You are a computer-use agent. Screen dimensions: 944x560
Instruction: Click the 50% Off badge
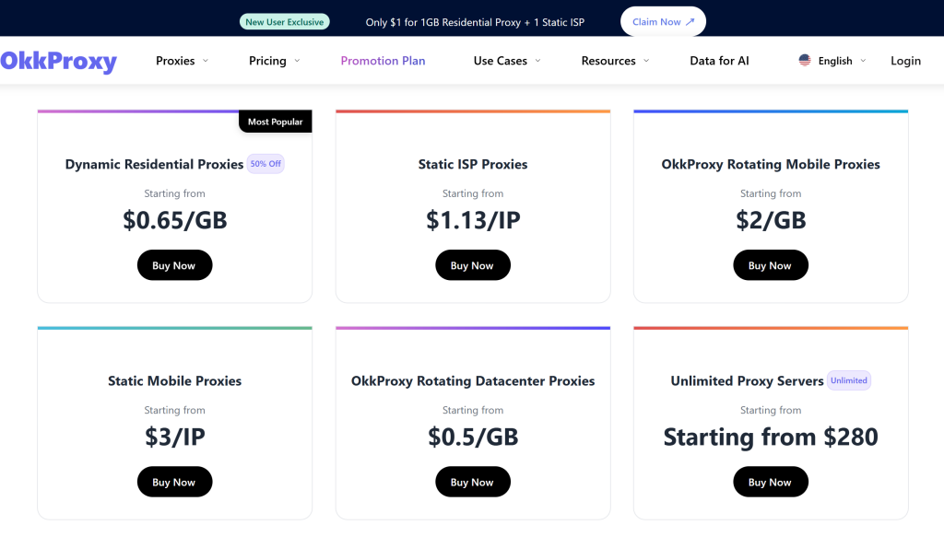pyautogui.click(x=265, y=164)
